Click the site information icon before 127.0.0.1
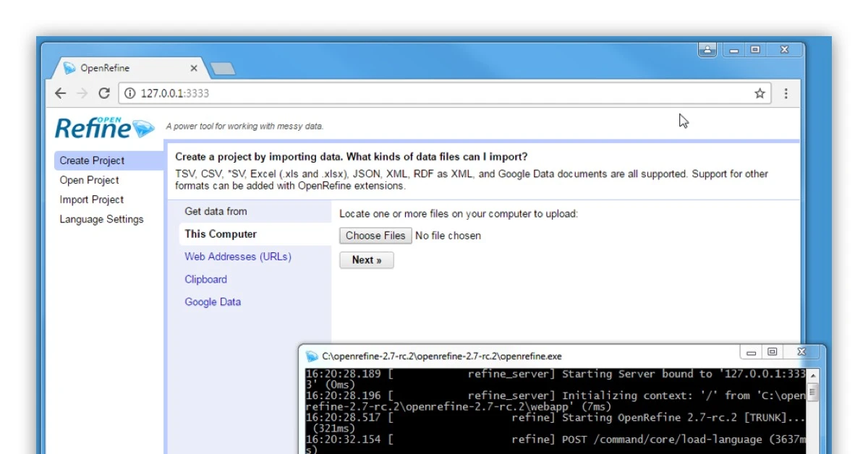Screen dimensions: 868x454 (129, 93)
